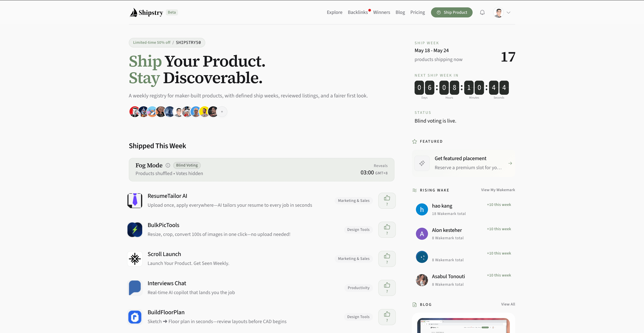Click the Beta badge beside the logo
644x333 pixels.
(172, 12)
